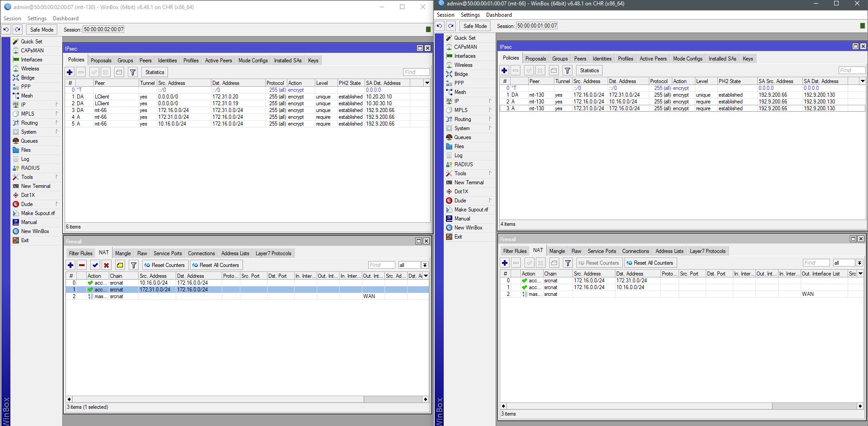The height and width of the screenshot is (426, 868).
Task: Remove selected NAT rule in mt-130 Firewall
Action: 82,265
